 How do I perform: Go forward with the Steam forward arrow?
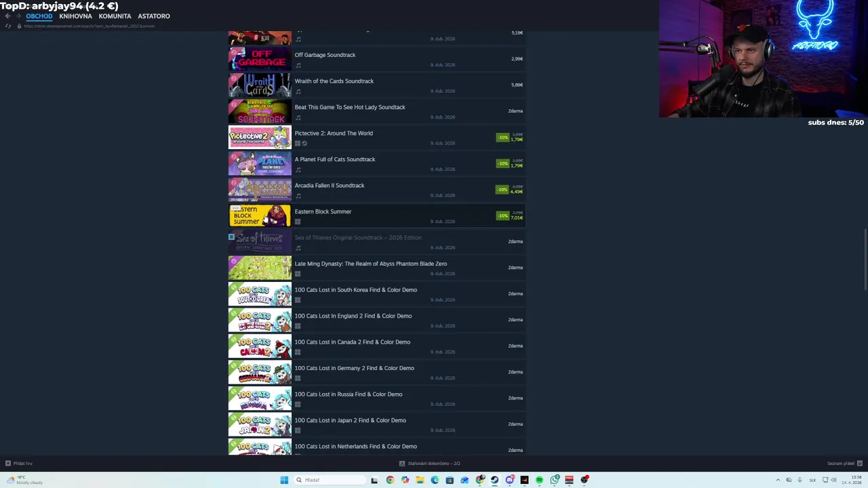pos(18,16)
